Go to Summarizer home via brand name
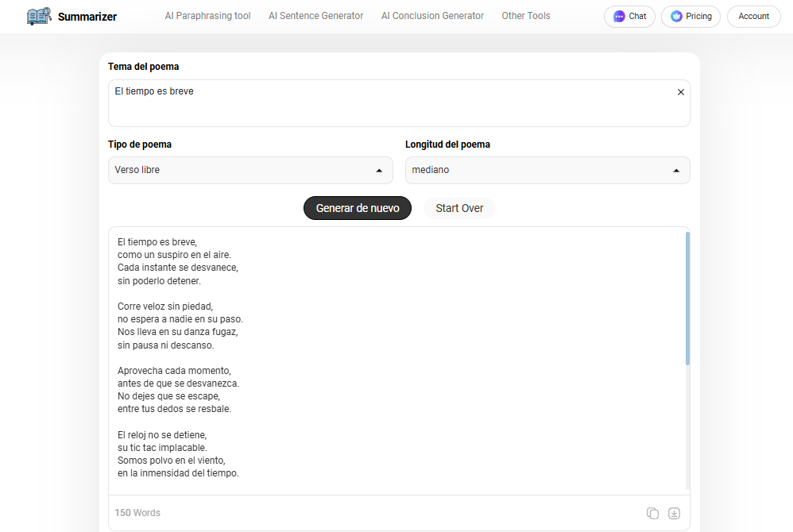The image size is (793, 532). pyautogui.click(x=87, y=17)
